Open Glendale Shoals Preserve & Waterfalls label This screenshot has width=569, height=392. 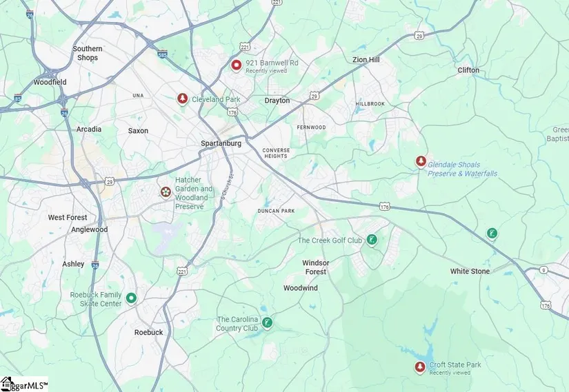pos(462,169)
